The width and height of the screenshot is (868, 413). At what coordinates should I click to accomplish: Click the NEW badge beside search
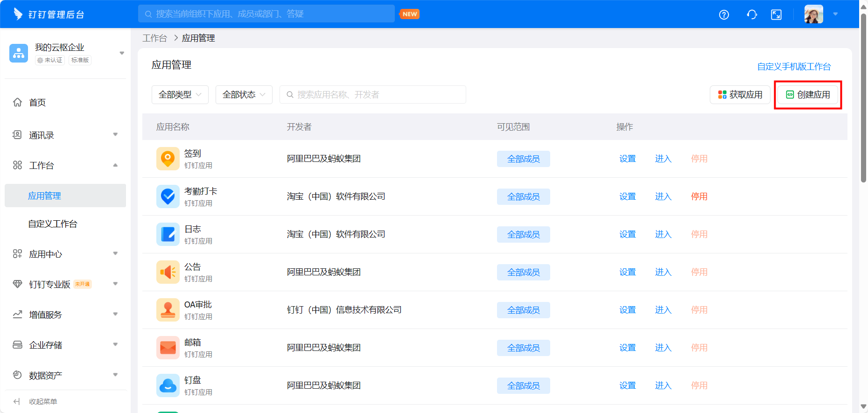point(410,14)
